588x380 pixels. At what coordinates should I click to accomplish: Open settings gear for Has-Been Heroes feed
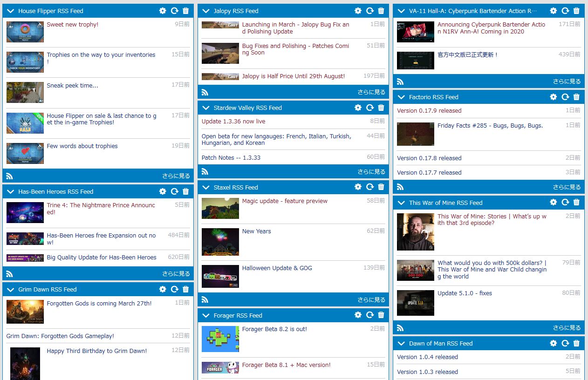(x=163, y=191)
